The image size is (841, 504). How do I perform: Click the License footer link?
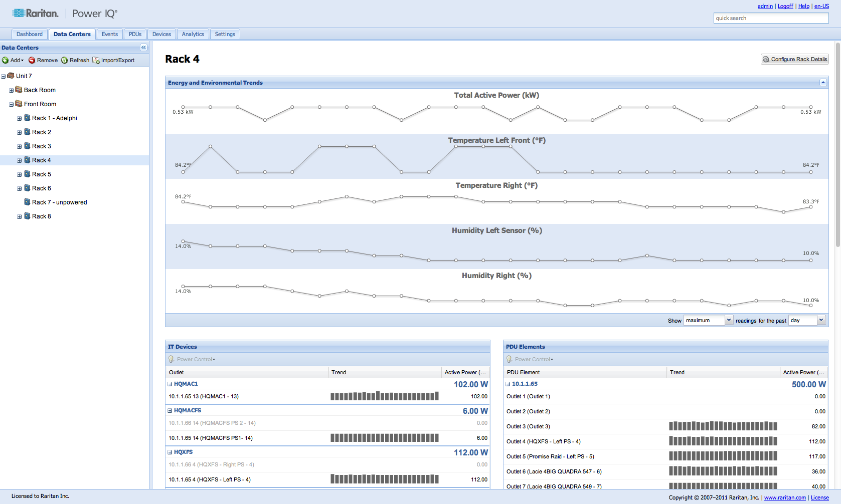pos(820,497)
